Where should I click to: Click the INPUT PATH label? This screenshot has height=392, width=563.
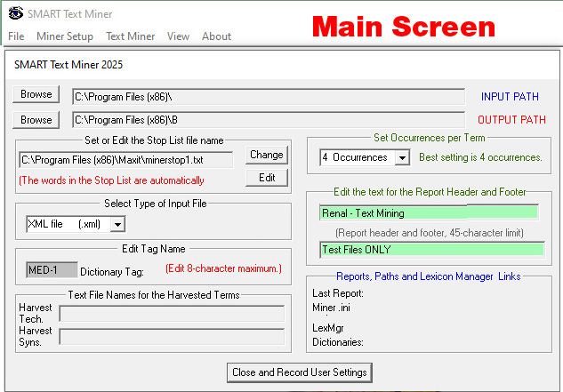(x=510, y=97)
